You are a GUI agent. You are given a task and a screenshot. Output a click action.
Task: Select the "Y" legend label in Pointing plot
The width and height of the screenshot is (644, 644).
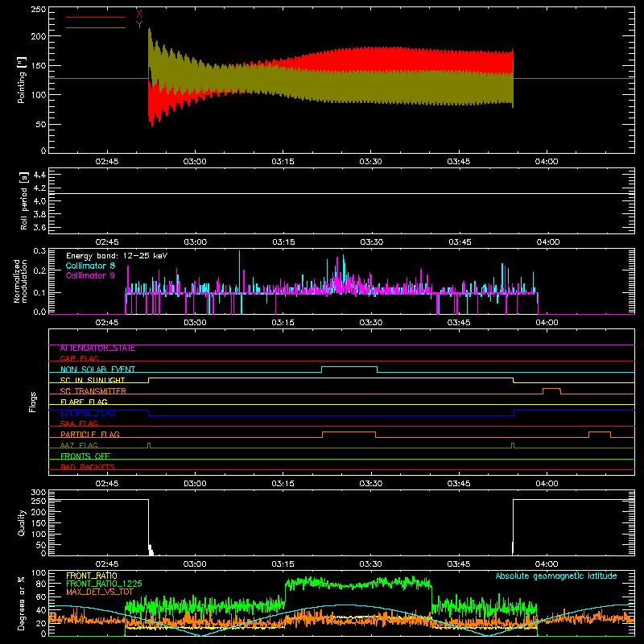pyautogui.click(x=139, y=25)
